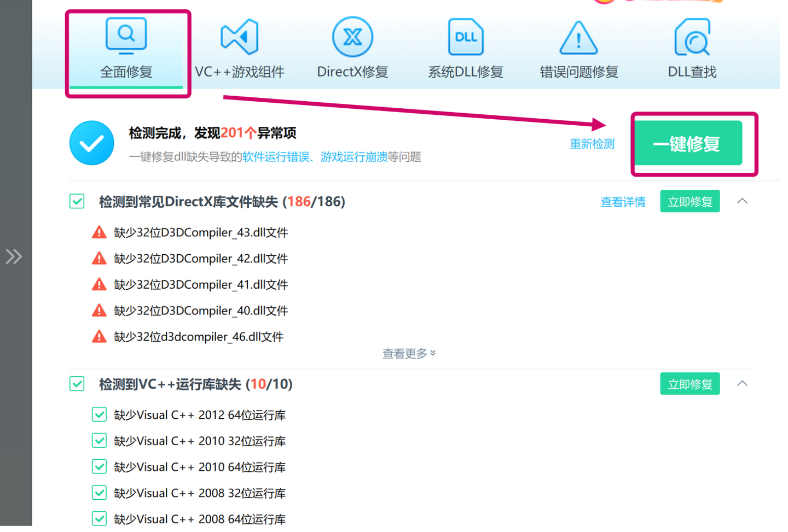Click the blue checkmark detection status icon
This screenshot has width=788, height=532.
click(91, 143)
